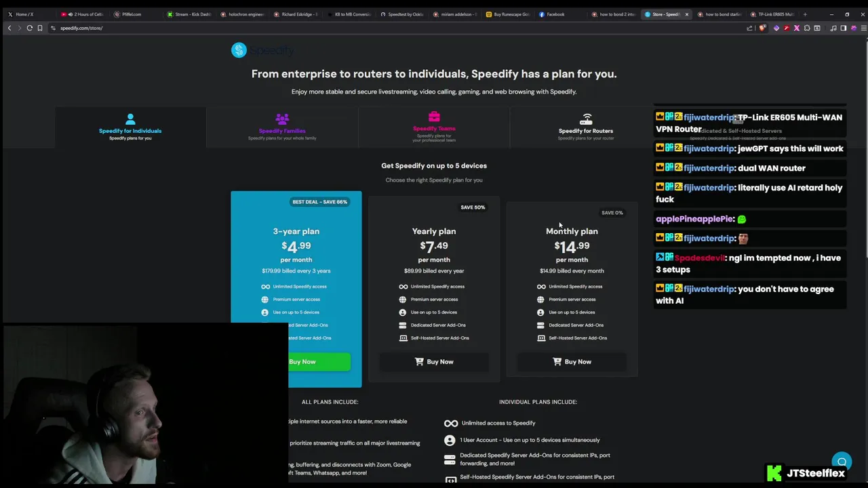Click the Speedify logo in the page header
This screenshot has width=868, height=488.
(262, 50)
